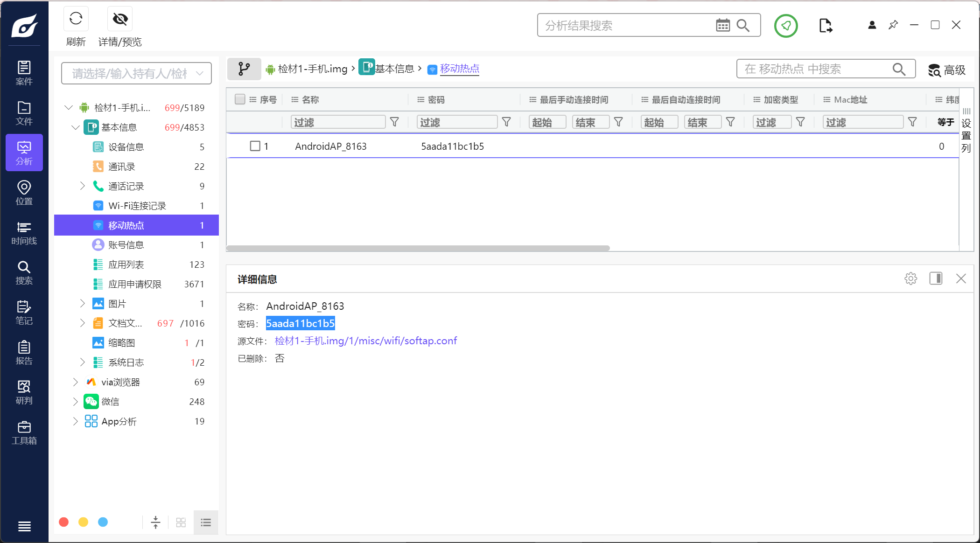Open the 时间线 (Timeline) panel
This screenshot has width=980, height=543.
click(x=24, y=233)
